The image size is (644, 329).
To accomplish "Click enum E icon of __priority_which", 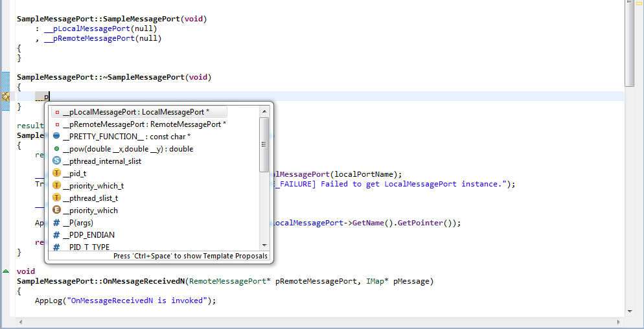I will pyautogui.click(x=56, y=210).
